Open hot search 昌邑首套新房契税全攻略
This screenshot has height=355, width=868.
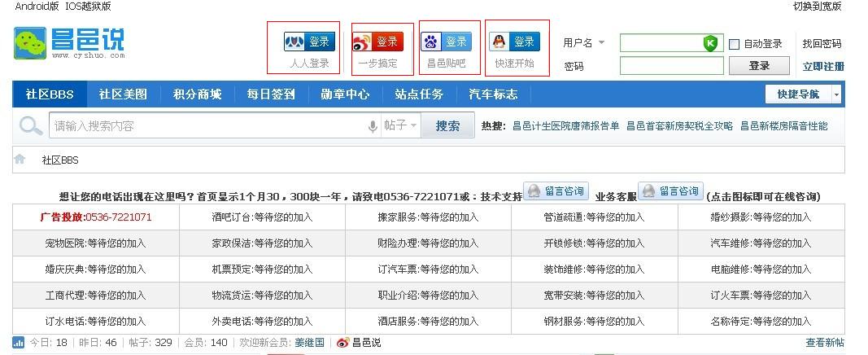click(x=680, y=126)
